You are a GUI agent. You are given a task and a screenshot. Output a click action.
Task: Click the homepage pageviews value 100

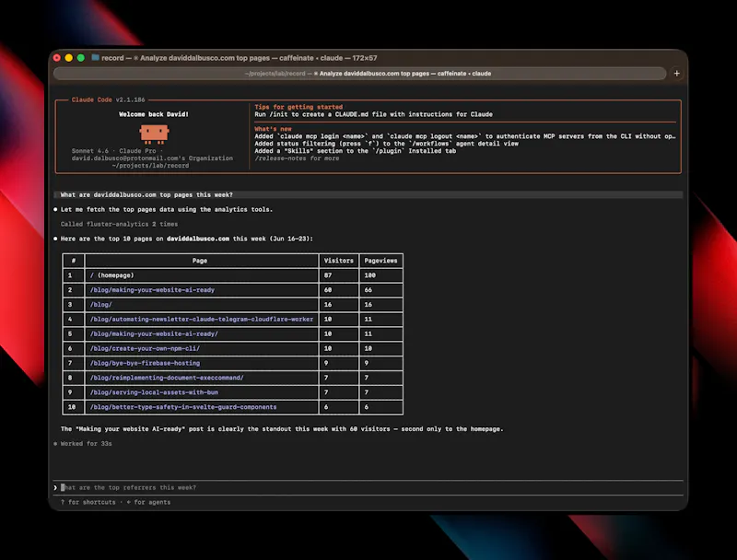pos(370,275)
